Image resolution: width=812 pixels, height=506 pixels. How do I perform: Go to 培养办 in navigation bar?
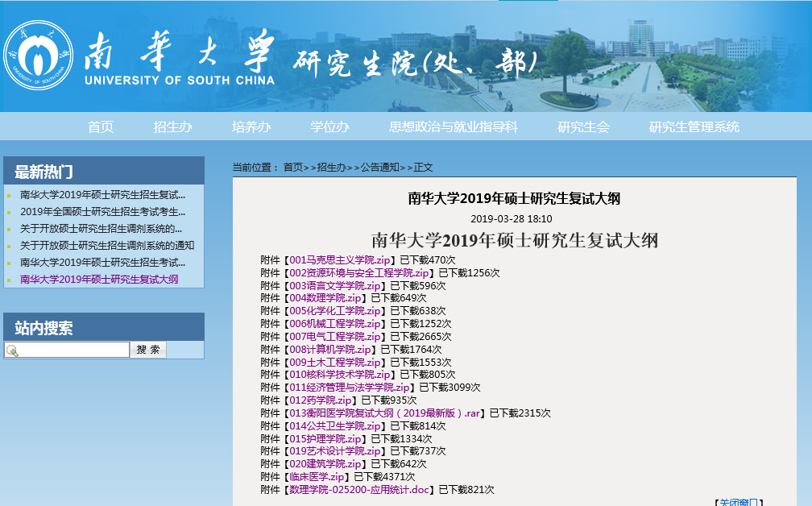coord(251,126)
